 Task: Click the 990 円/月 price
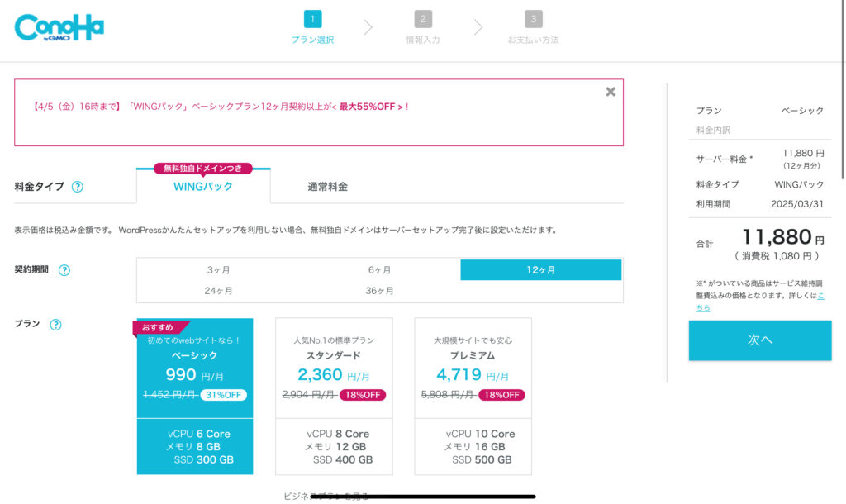(194, 374)
